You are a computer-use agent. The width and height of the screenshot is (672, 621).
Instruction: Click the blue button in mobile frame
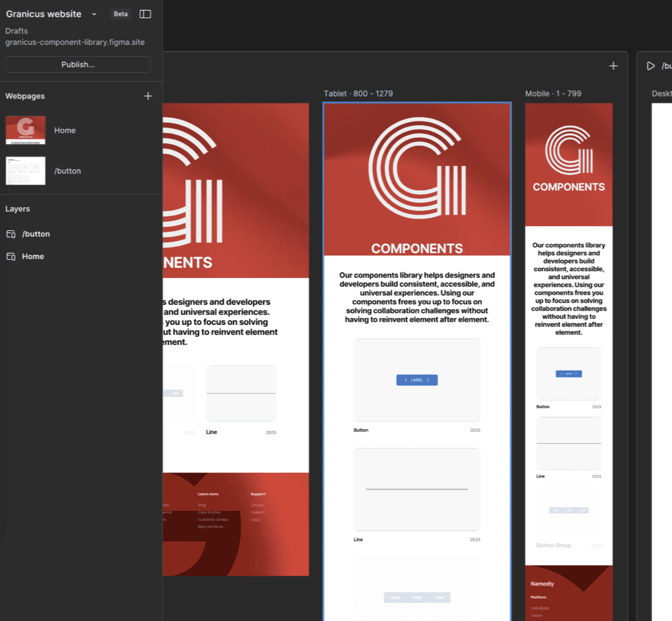569,374
